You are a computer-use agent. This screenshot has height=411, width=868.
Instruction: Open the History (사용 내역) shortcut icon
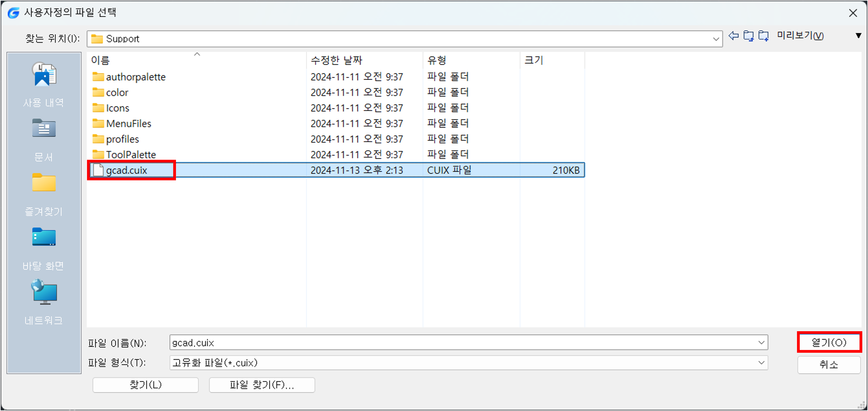click(44, 74)
